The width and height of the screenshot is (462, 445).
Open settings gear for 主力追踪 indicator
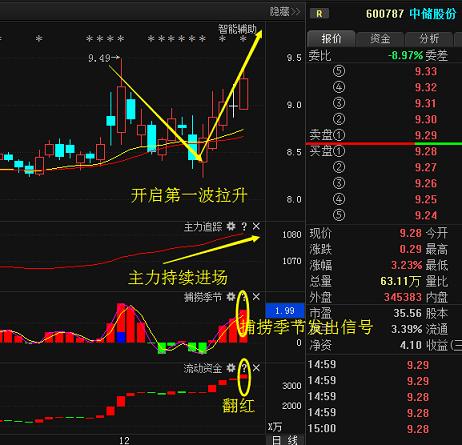[231, 227]
